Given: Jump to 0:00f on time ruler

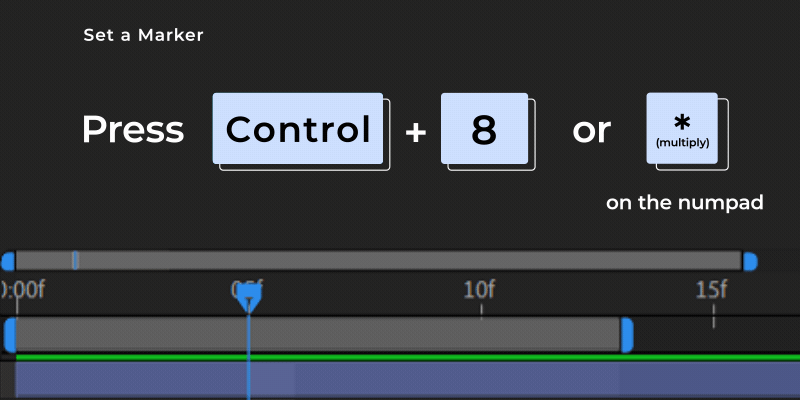Looking at the screenshot, I should (x=22, y=290).
